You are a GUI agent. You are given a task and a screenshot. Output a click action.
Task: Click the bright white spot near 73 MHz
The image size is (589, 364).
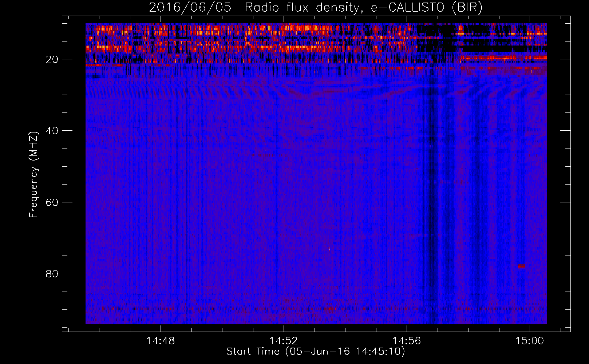click(329, 249)
